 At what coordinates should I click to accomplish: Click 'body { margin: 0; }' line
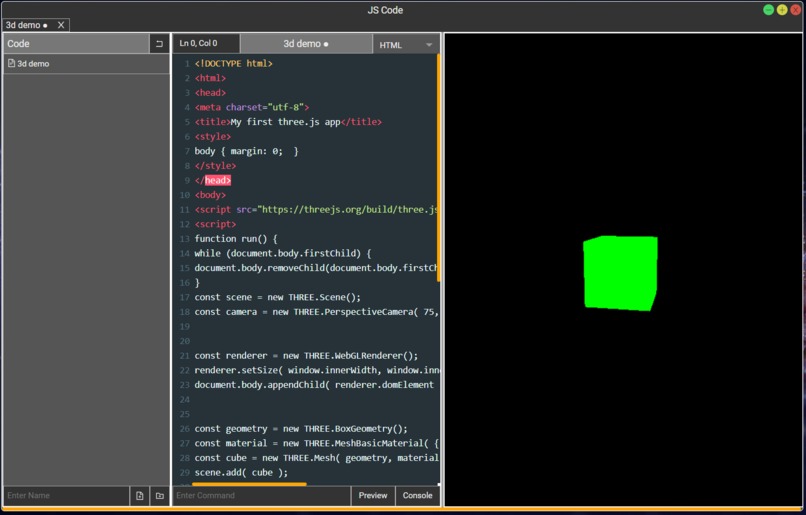[246, 152]
